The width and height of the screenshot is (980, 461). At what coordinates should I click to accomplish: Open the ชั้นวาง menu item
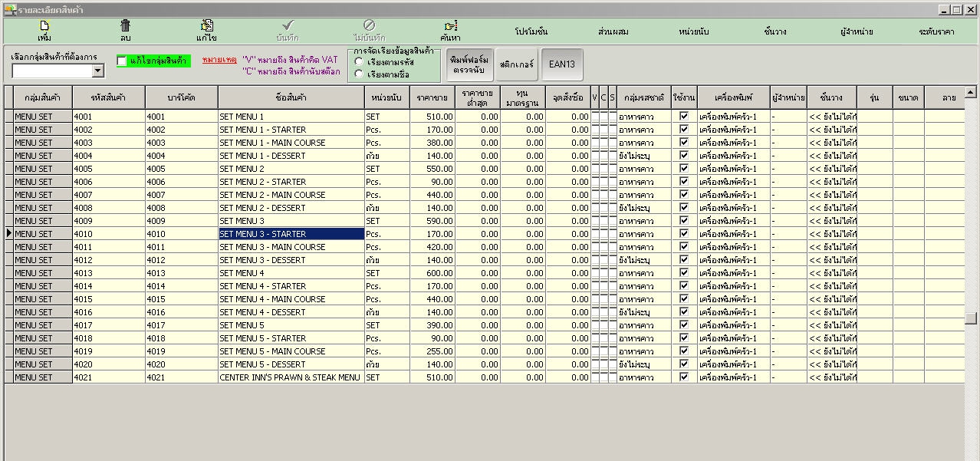pyautogui.click(x=775, y=31)
